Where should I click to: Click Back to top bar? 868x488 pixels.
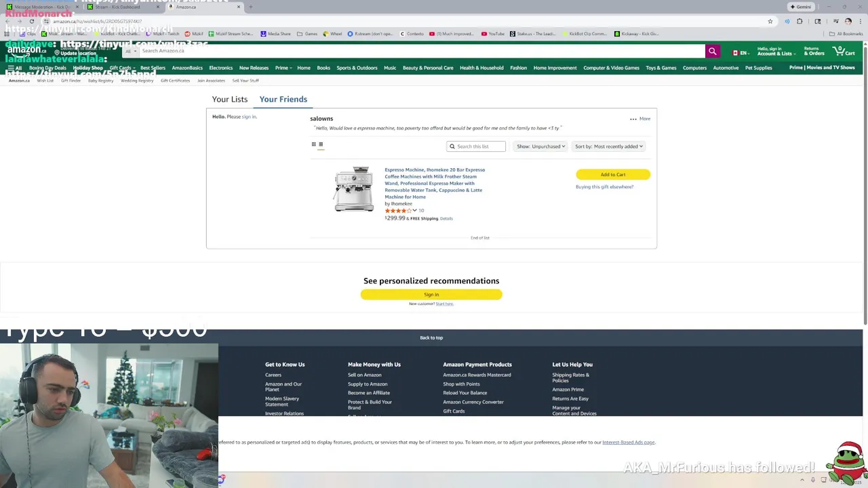point(431,338)
